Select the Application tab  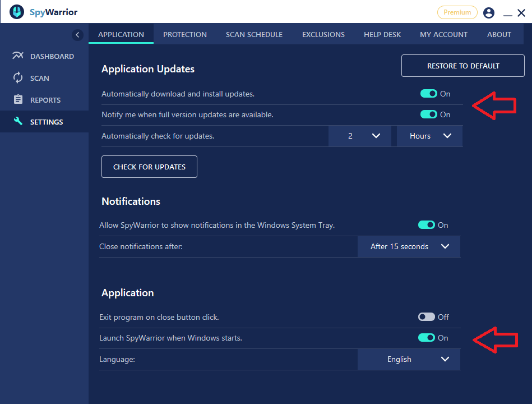click(121, 34)
